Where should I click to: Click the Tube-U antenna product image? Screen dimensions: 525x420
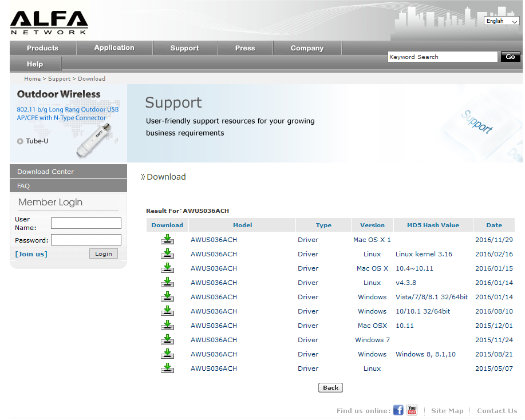click(94, 141)
